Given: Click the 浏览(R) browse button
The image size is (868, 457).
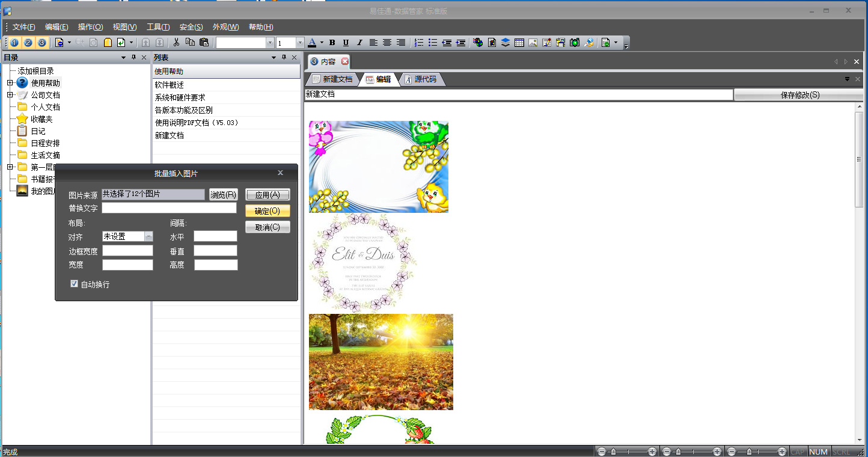Looking at the screenshot, I should click(x=224, y=195).
